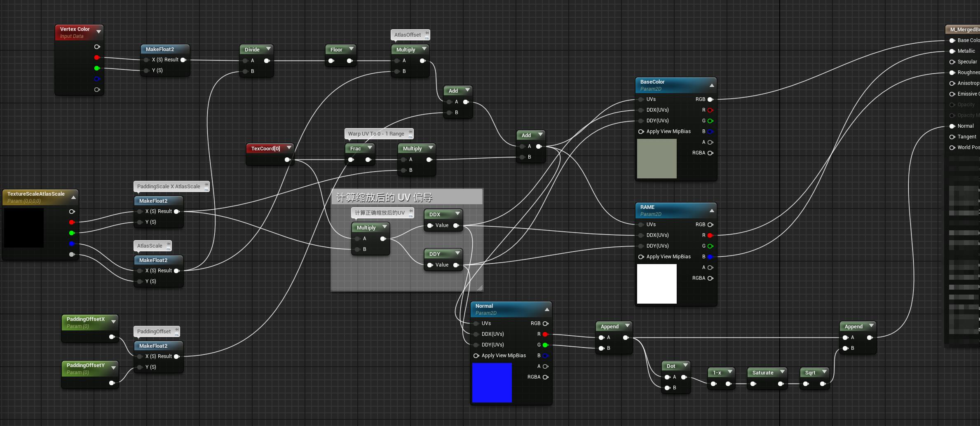Screen dimensions: 980x426
Task: Click the UVs input pin on RAME node
Action: [641, 225]
